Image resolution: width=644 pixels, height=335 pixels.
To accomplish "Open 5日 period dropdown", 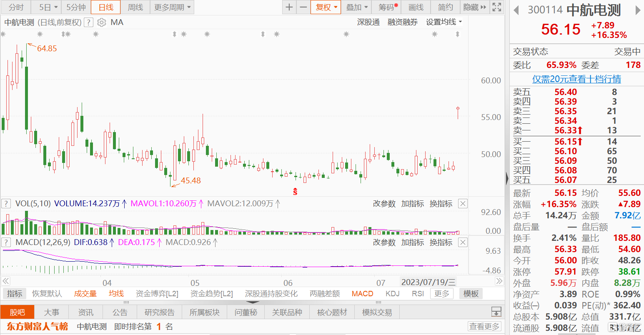I will pyautogui.click(x=47, y=7).
